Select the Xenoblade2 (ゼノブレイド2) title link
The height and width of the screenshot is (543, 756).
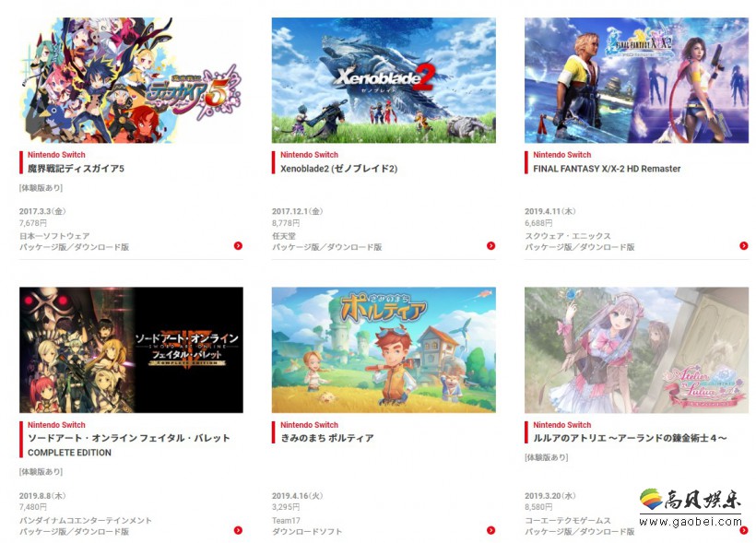coord(339,169)
